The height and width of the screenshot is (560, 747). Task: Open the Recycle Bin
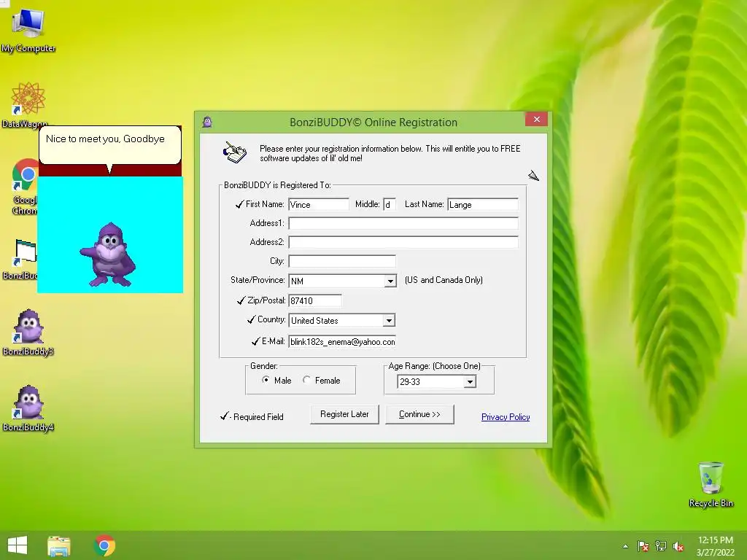pyautogui.click(x=711, y=484)
